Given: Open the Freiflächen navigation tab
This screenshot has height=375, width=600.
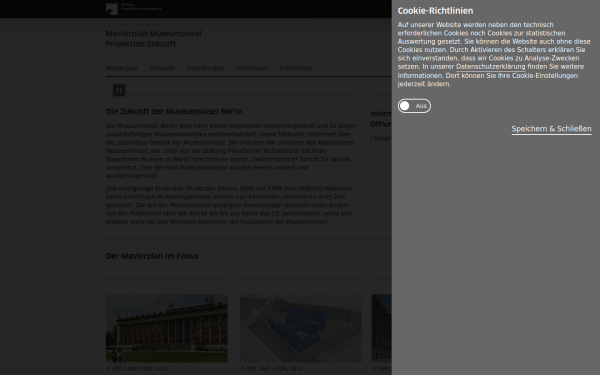Looking at the screenshot, I should coord(295,68).
